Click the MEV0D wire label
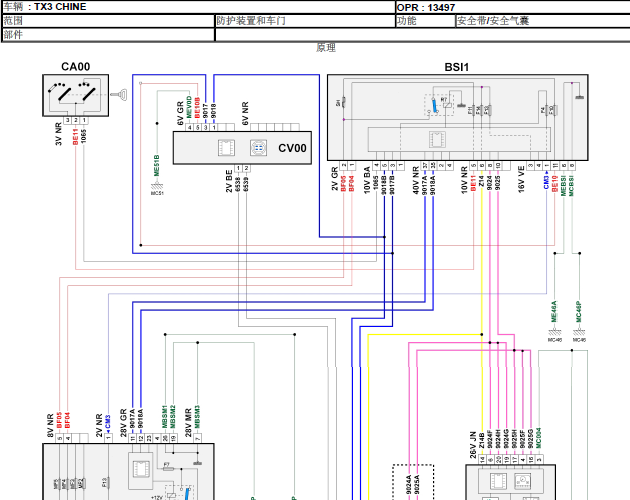630x500 pixels. (x=189, y=107)
